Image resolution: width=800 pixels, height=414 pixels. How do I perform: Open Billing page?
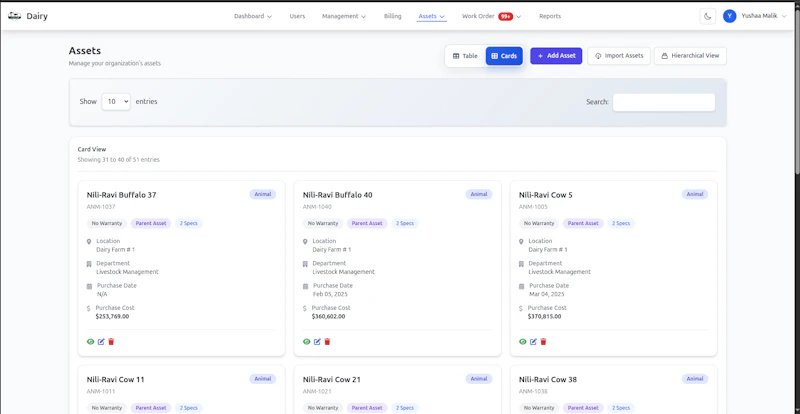pyautogui.click(x=392, y=16)
